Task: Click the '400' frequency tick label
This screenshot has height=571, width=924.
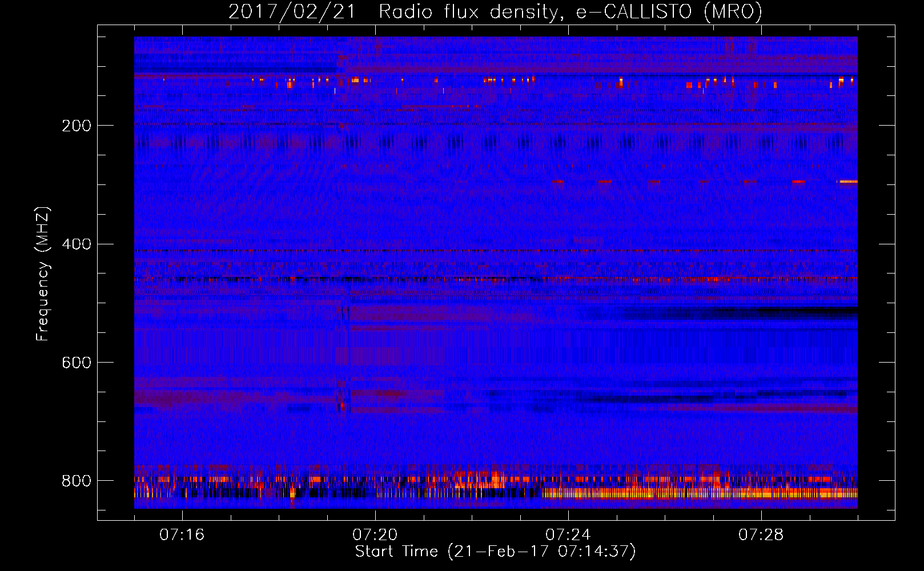Action: point(77,244)
